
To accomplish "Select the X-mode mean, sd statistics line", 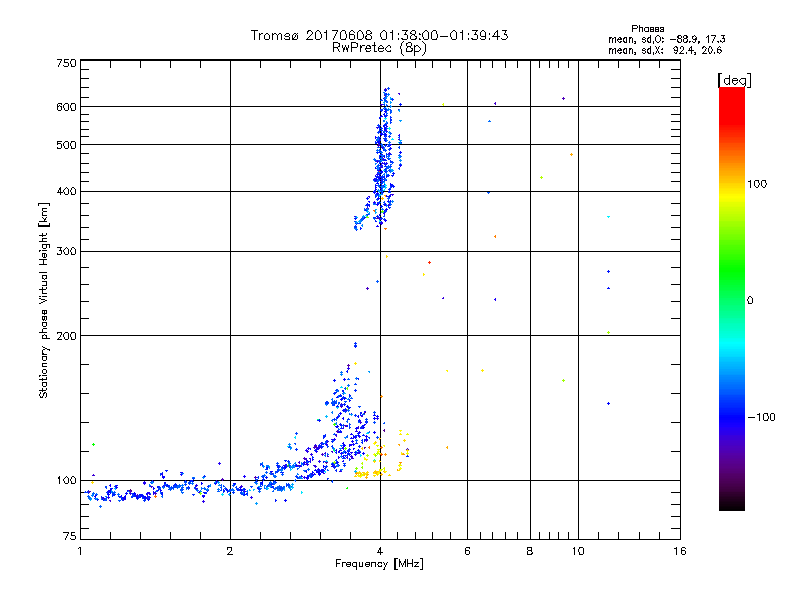I will tap(665, 49).
